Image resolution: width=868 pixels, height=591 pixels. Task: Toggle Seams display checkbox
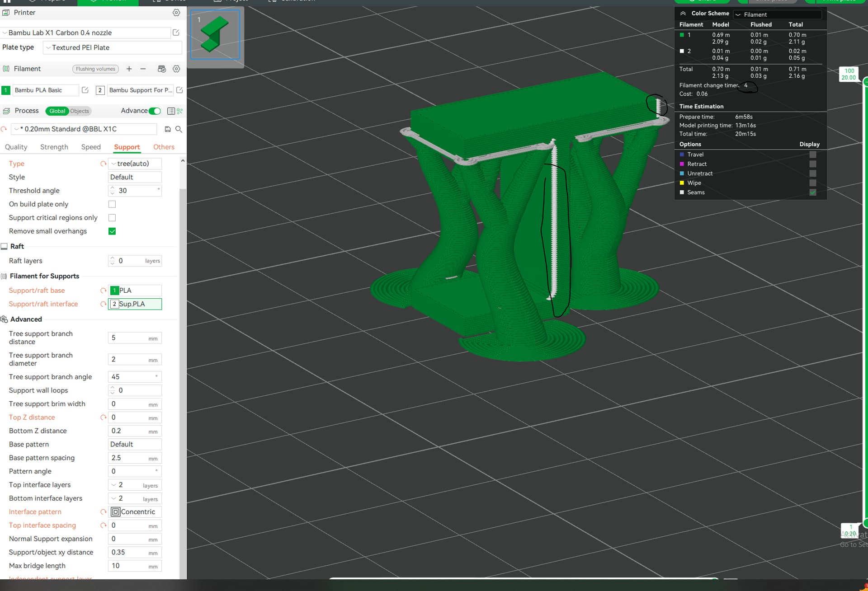pos(813,192)
